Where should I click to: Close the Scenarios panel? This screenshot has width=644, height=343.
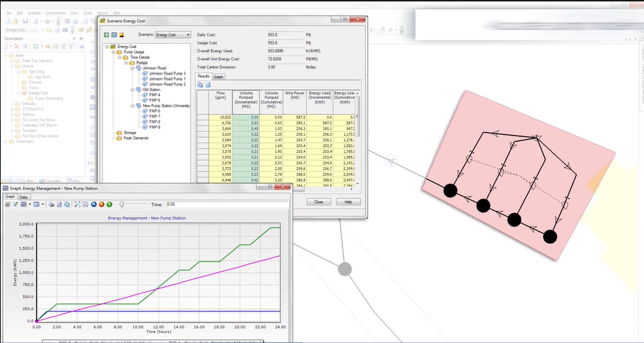[81, 39]
